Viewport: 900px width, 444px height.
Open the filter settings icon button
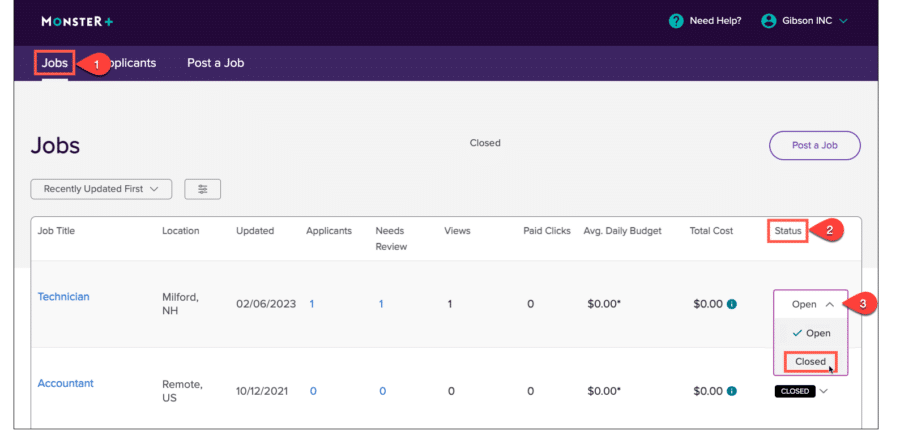pyautogui.click(x=203, y=189)
